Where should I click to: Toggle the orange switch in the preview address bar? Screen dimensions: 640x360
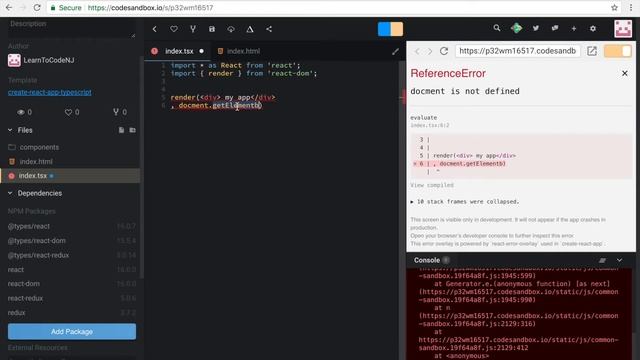tap(618, 51)
